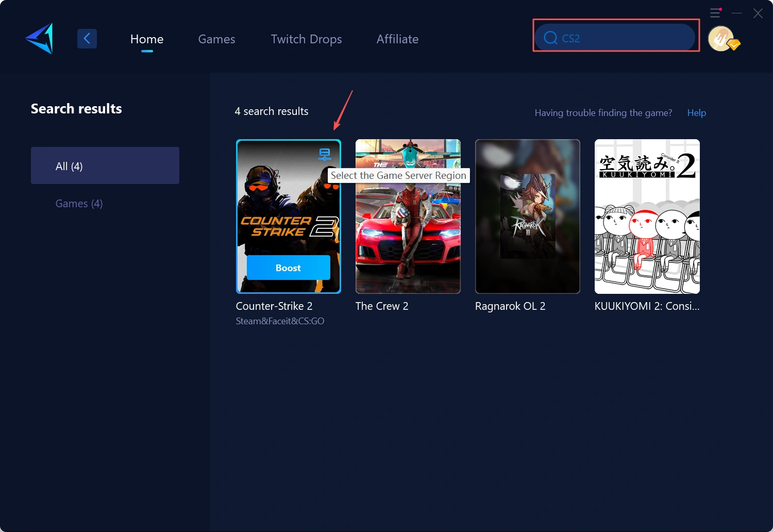Open the user profile avatar
The width and height of the screenshot is (773, 532).
721,39
